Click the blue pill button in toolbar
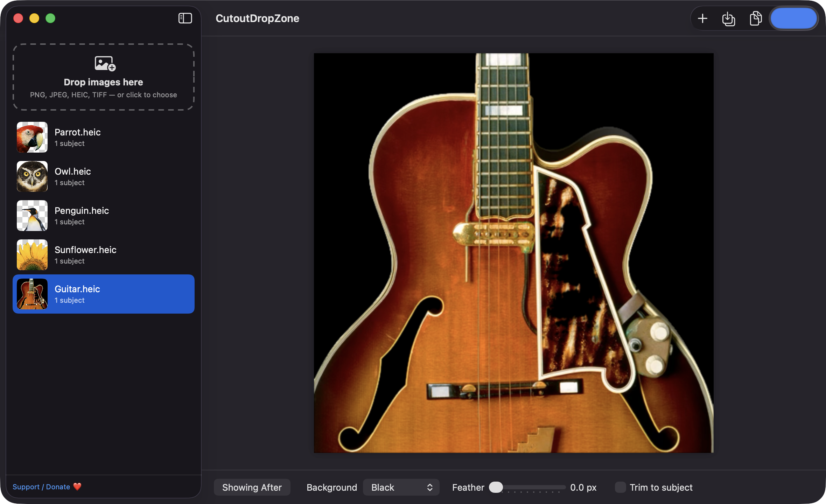The width and height of the screenshot is (826, 504). point(793,18)
